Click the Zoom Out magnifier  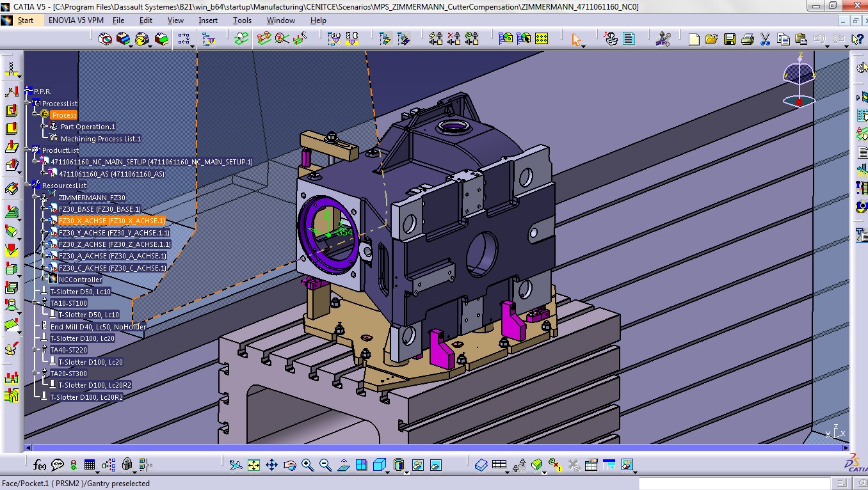click(325, 465)
